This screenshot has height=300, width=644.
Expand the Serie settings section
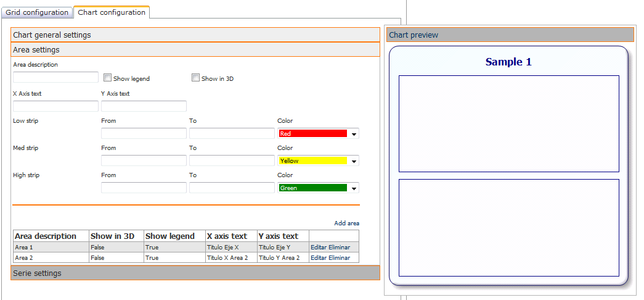point(195,273)
